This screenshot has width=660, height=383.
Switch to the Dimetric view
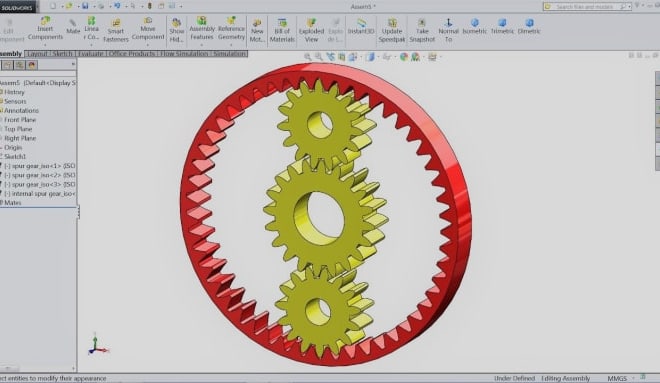(529, 26)
